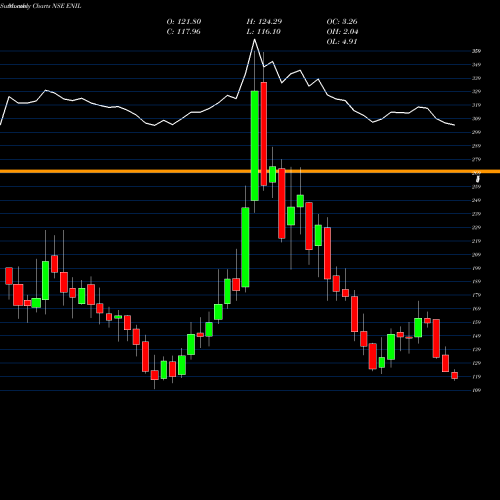Click the 359 label on the price axis

476,51
